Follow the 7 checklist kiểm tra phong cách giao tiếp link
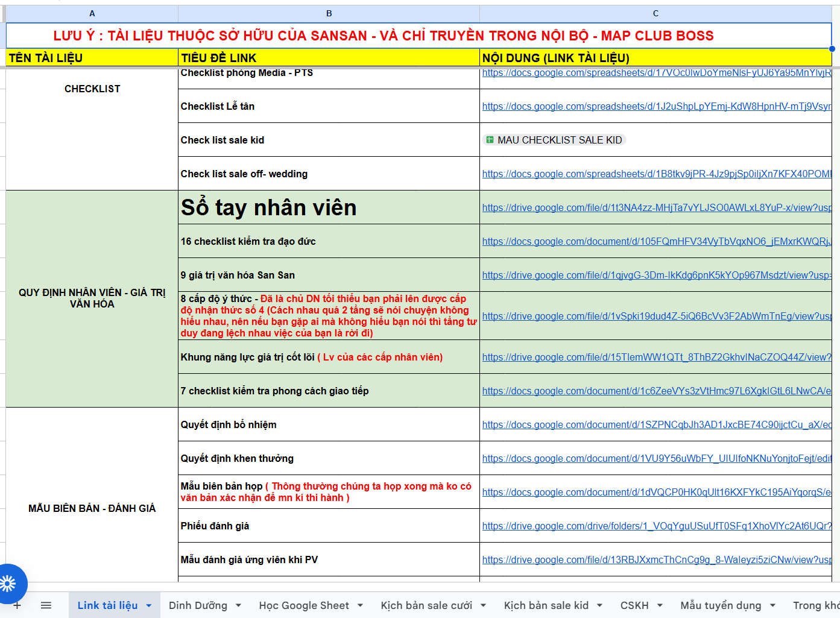Image resolution: width=840 pixels, height=618 pixels. [657, 391]
